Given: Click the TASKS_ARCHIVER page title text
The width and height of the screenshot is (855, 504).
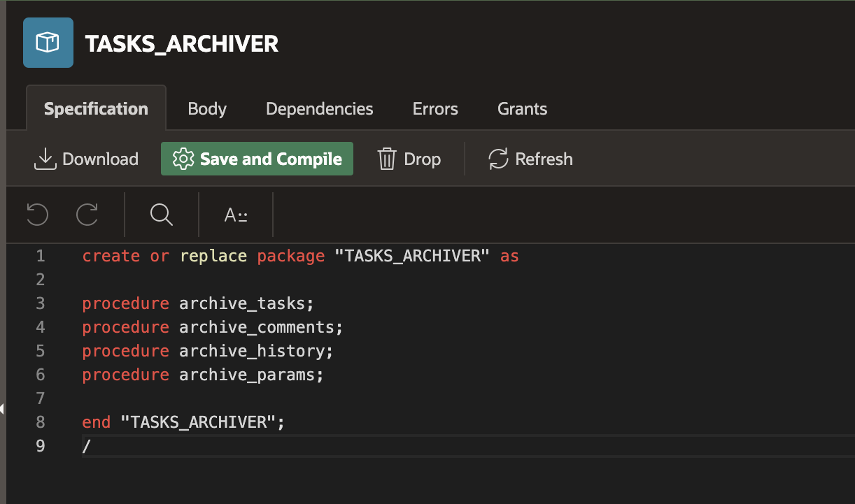Looking at the screenshot, I should [182, 44].
